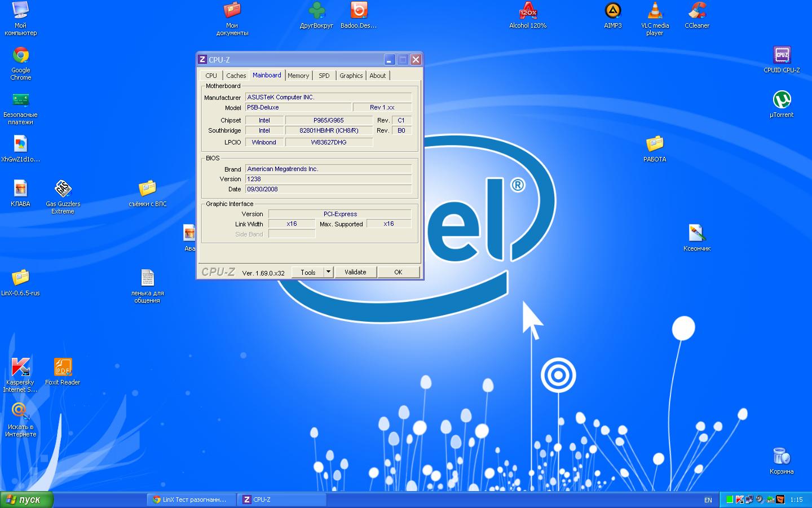
Task: Click the BIOS version 1238 field
Action: (329, 179)
